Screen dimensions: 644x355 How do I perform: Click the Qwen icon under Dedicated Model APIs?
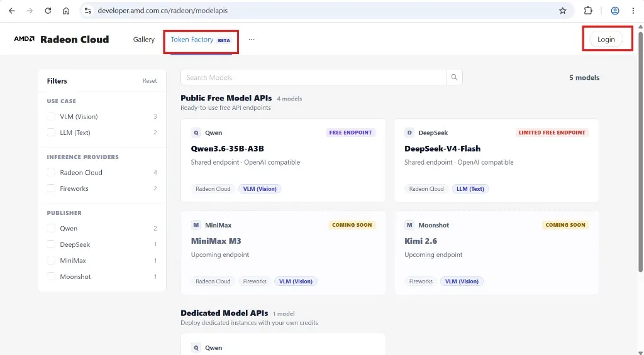(196, 347)
